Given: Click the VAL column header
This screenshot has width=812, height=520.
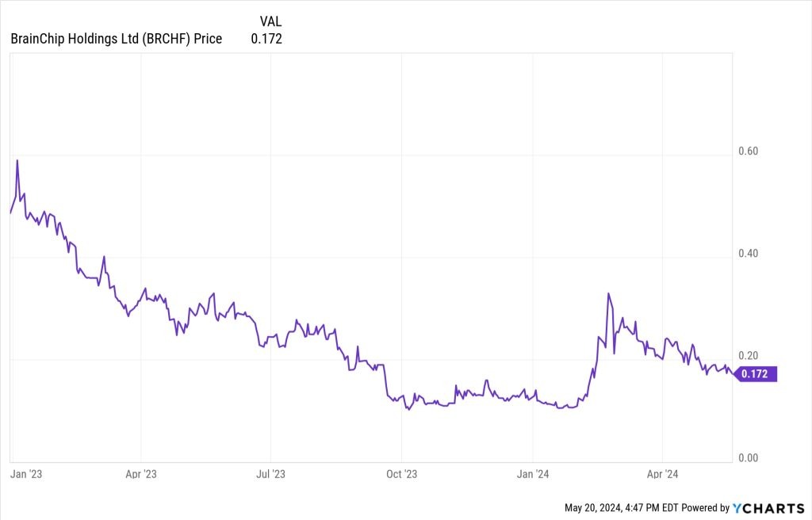Looking at the screenshot, I should pos(270,21).
